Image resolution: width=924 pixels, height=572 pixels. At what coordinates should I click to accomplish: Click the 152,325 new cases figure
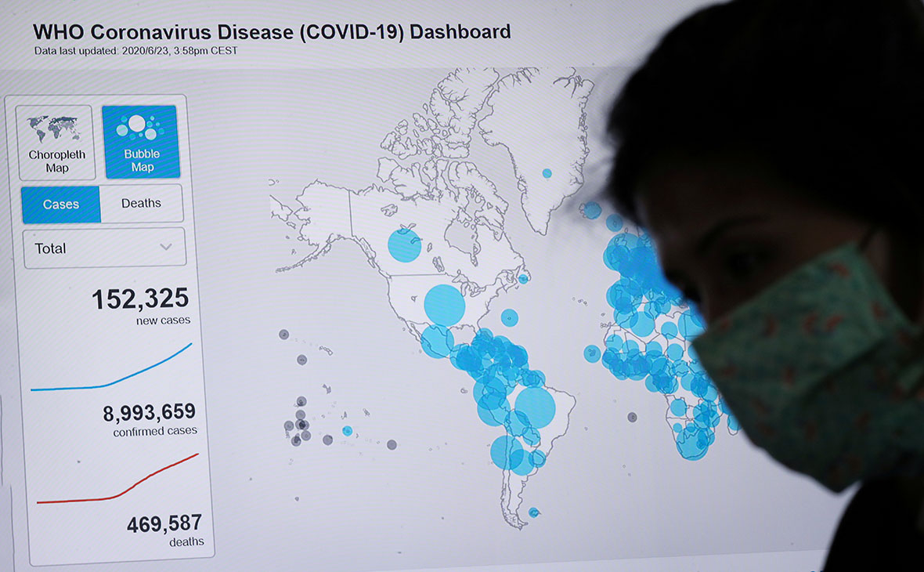(x=140, y=299)
